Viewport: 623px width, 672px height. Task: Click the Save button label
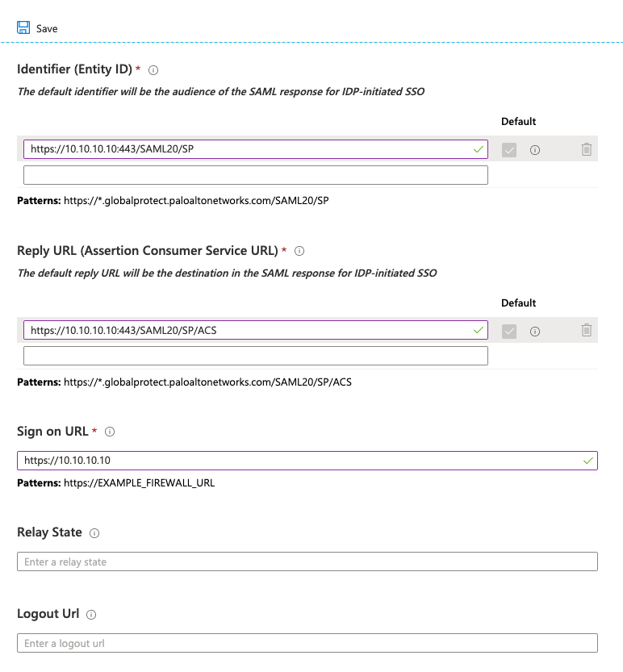tap(47, 28)
